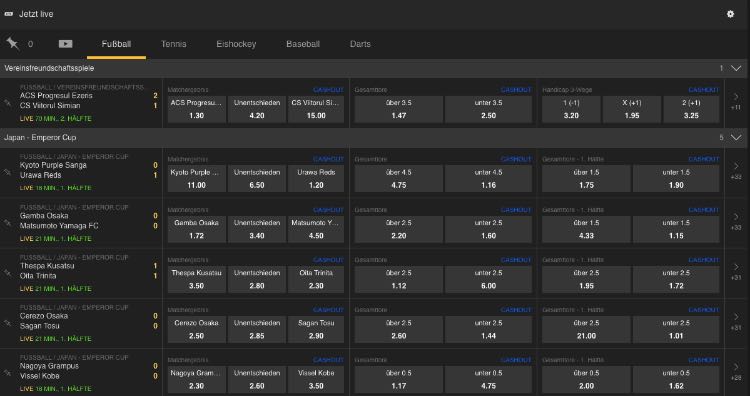The height and width of the screenshot is (396, 750).
Task: Switch to the Tennis tab
Action: (x=174, y=44)
